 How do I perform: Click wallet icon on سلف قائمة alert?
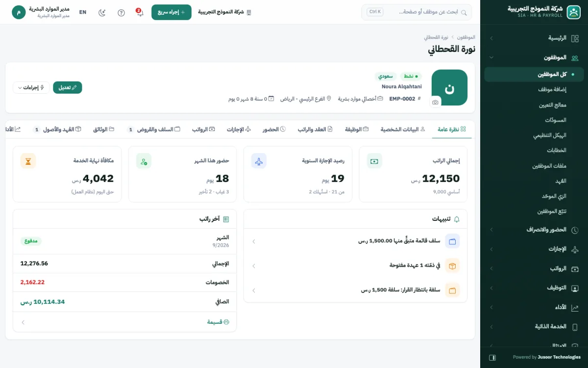pyautogui.click(x=452, y=241)
